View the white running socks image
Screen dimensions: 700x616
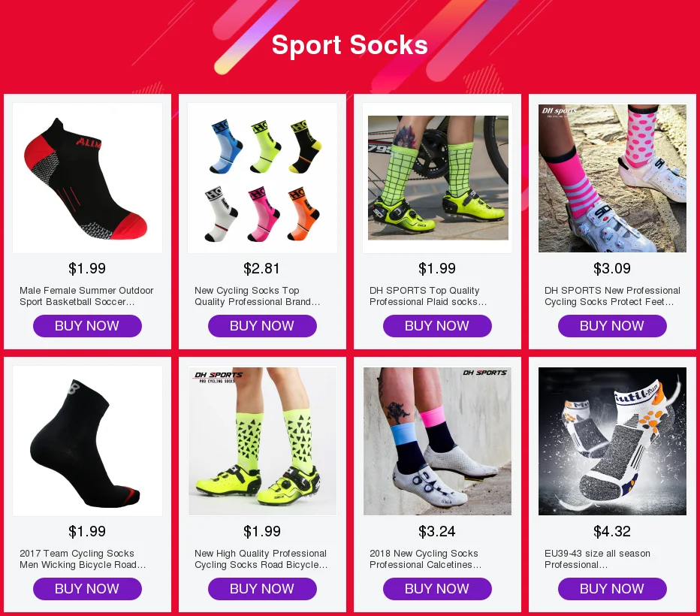(x=612, y=441)
